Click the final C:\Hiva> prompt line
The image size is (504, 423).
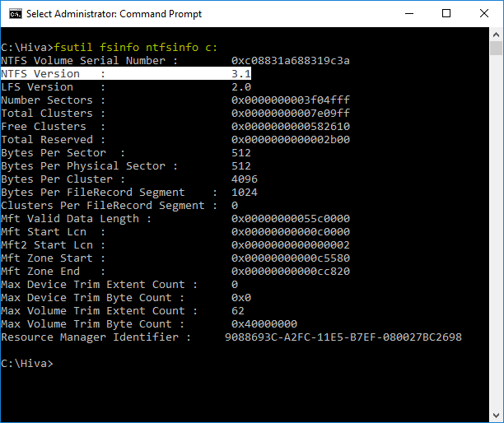pyautogui.click(x=27, y=364)
